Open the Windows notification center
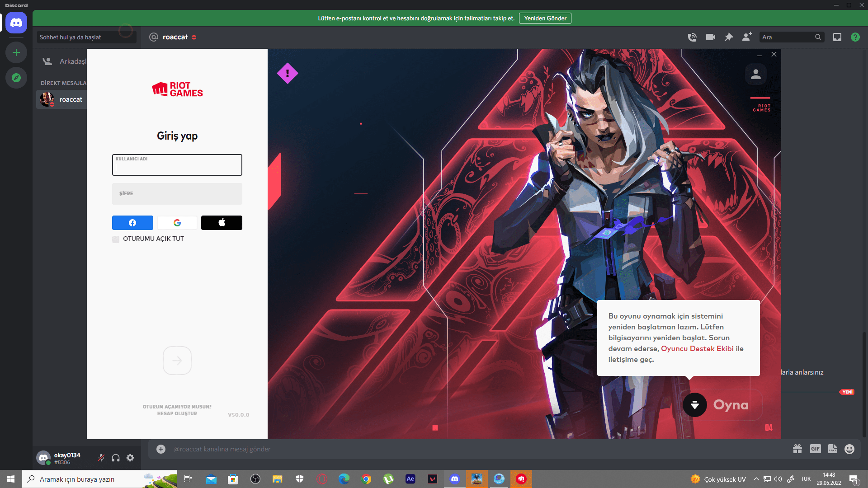 (854, 479)
